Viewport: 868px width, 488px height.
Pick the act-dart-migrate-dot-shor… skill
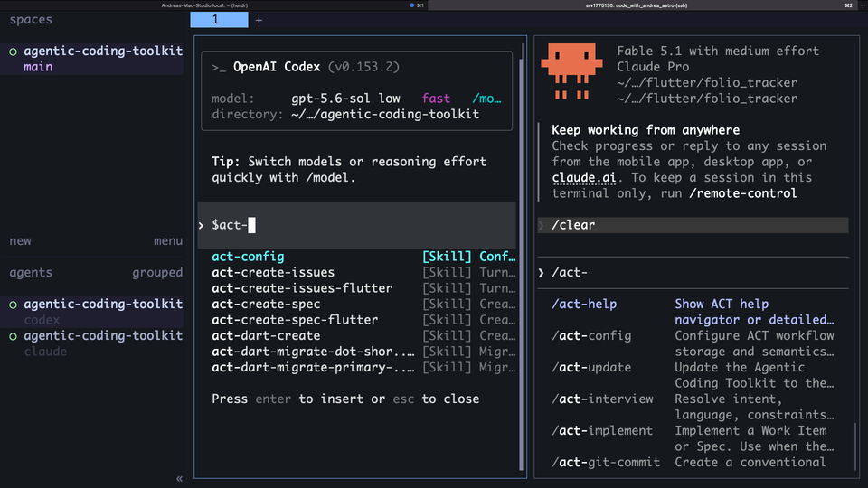coord(363,352)
